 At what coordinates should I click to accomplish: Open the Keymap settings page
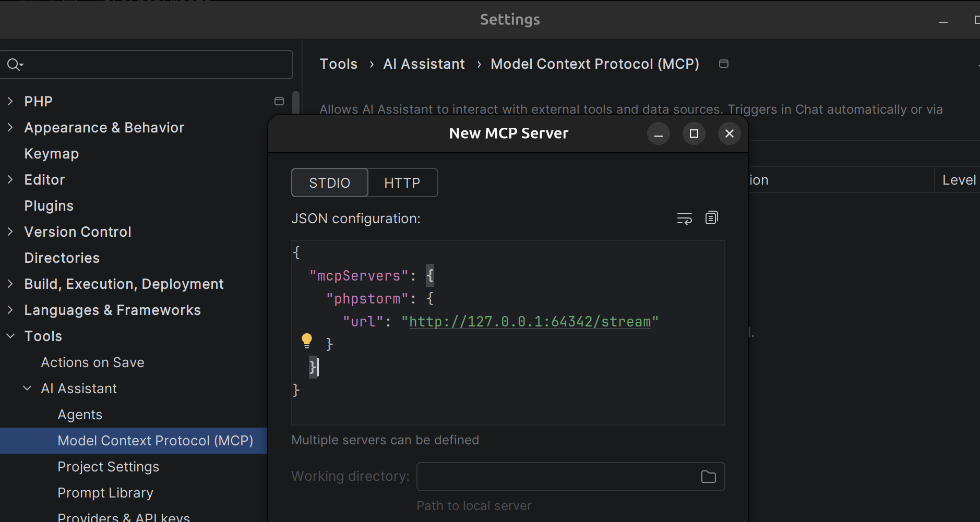pos(51,154)
